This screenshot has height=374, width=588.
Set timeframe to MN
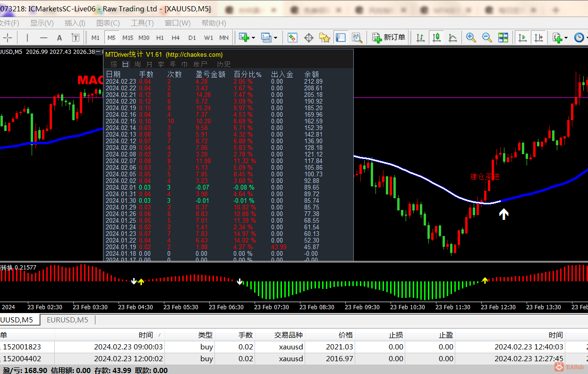pyautogui.click(x=224, y=38)
